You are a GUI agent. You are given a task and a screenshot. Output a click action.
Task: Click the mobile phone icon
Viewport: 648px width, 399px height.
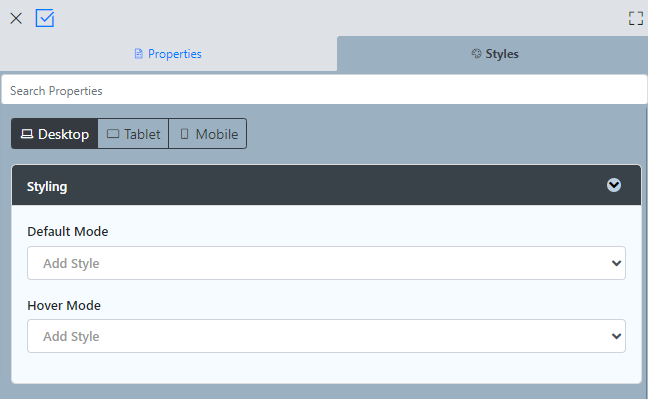click(x=184, y=134)
